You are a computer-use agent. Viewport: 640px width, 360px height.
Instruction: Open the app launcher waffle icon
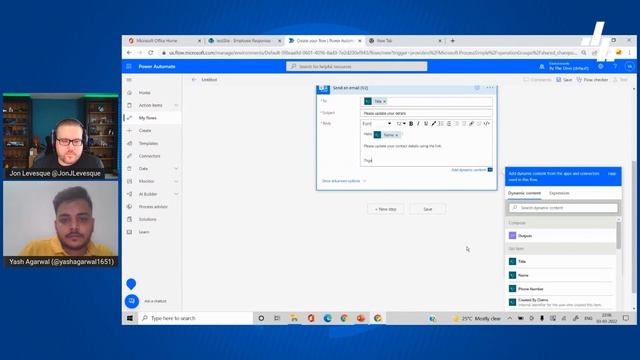click(x=129, y=67)
